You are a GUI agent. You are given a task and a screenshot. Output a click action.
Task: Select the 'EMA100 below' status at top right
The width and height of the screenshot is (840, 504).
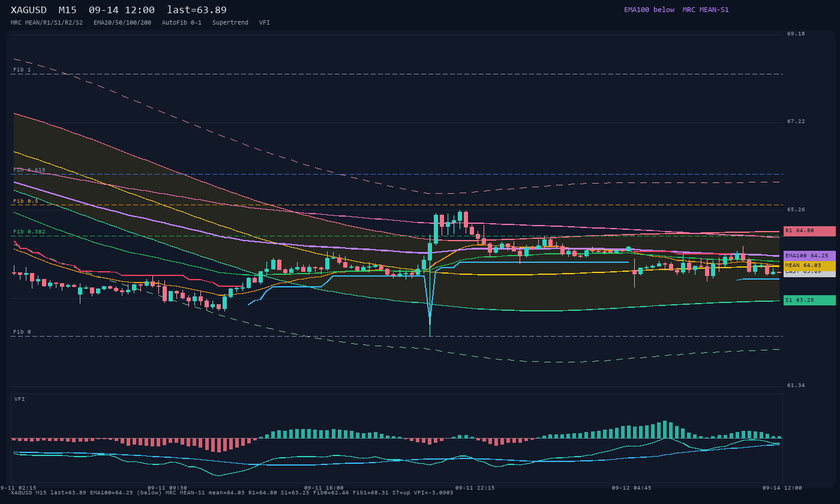649,10
